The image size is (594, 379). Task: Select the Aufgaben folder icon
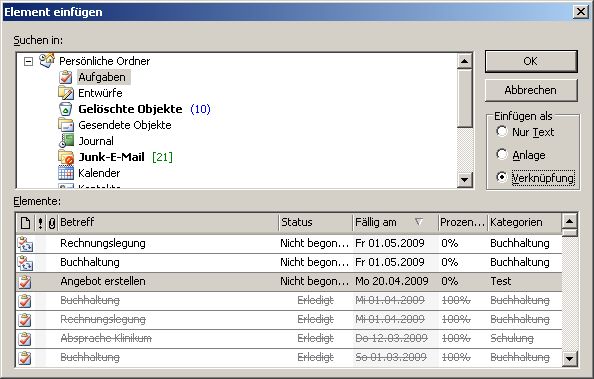[66, 77]
